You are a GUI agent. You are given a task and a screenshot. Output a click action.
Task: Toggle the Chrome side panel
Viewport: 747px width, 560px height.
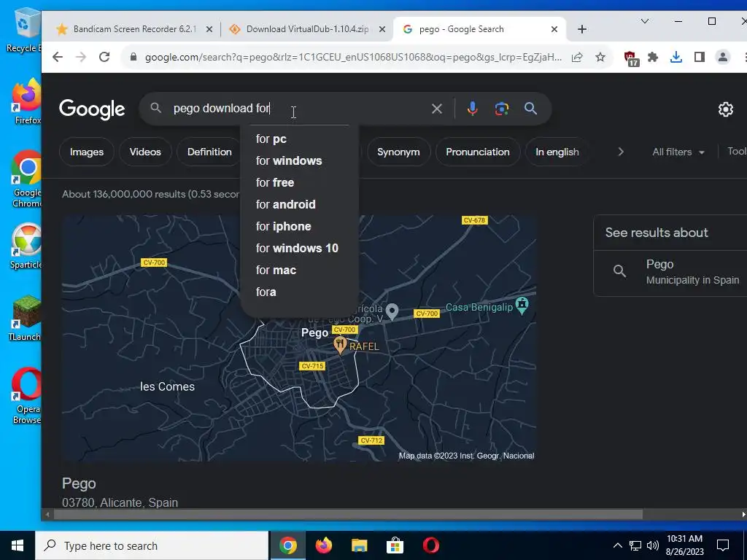point(700,57)
